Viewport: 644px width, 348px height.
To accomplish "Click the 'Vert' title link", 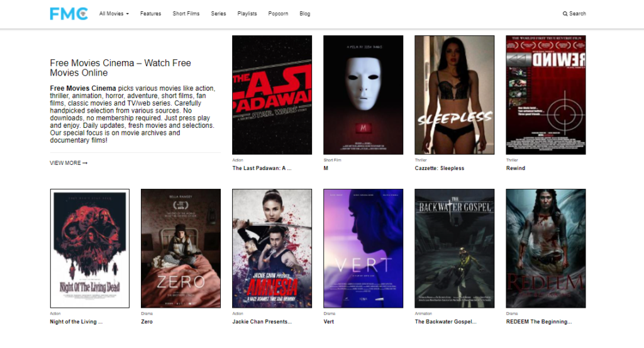I will [328, 322].
